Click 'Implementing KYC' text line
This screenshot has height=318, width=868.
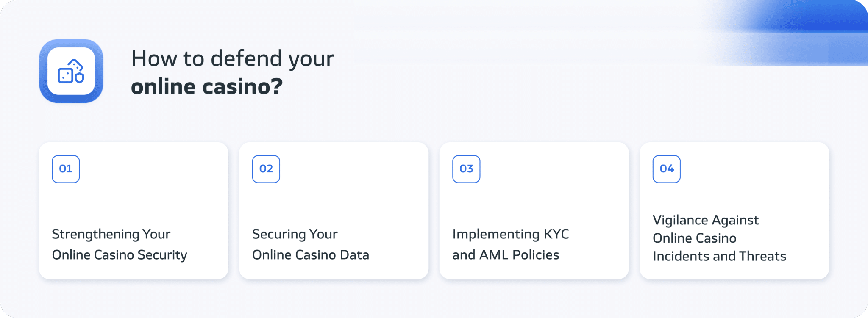(511, 234)
